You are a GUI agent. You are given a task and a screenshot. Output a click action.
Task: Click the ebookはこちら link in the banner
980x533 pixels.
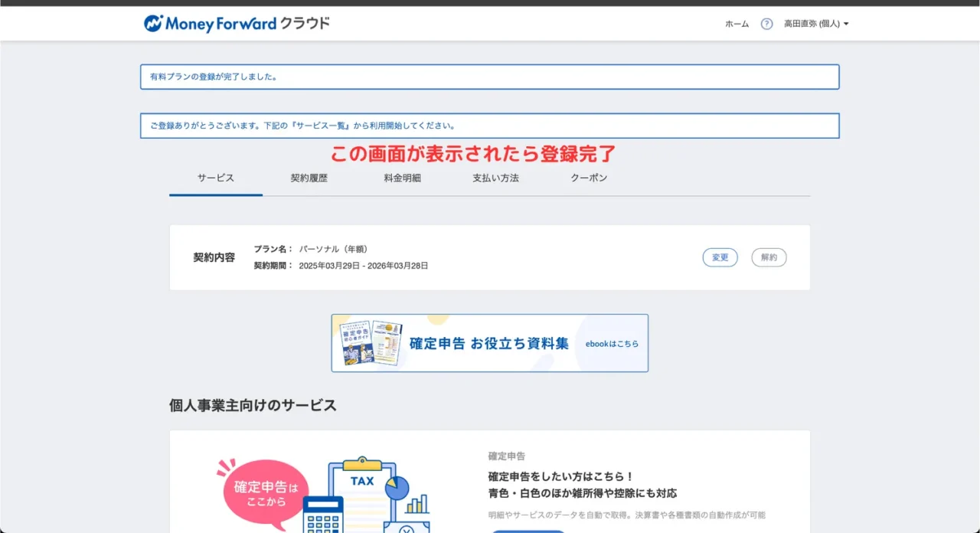coord(612,344)
